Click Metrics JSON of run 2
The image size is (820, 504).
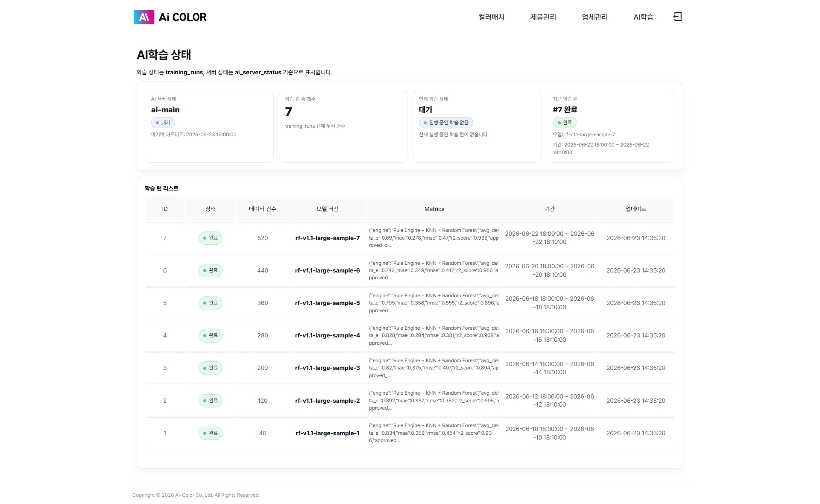click(x=434, y=401)
